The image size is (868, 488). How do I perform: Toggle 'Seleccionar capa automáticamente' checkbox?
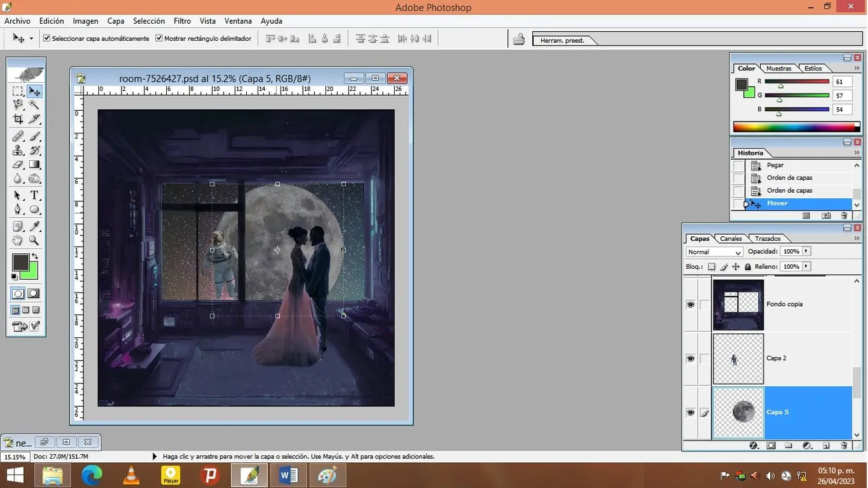[47, 39]
